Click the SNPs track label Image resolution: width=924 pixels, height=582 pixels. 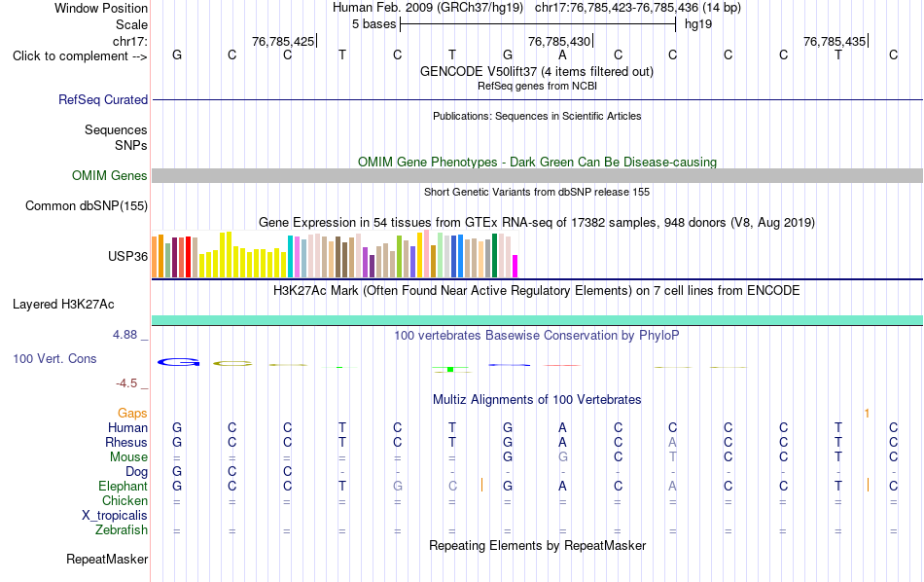coord(131,145)
